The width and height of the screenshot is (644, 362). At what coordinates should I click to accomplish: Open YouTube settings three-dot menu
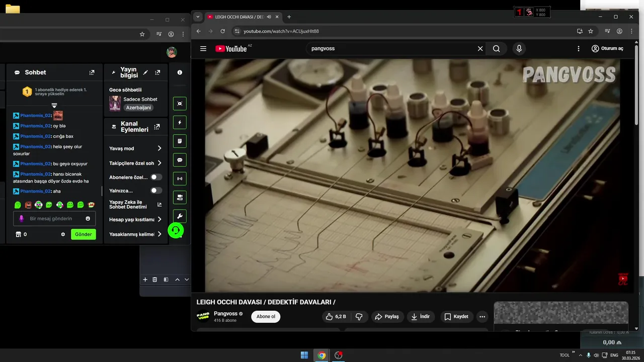(x=579, y=49)
